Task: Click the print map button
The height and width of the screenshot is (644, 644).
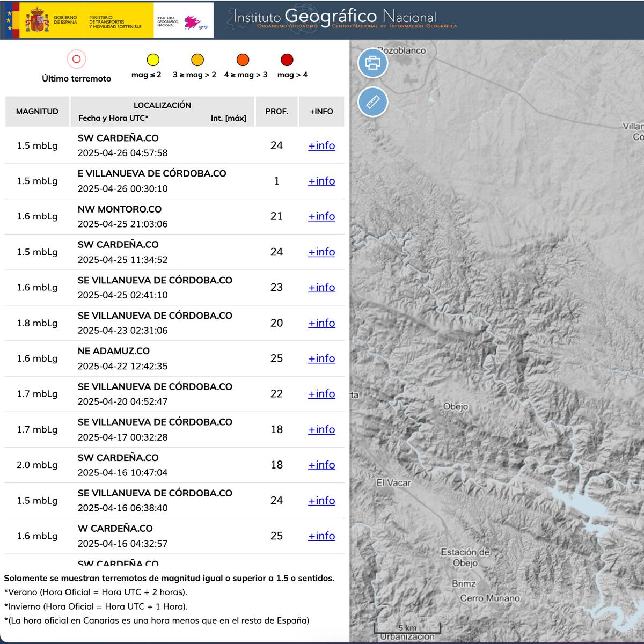Action: coord(372,63)
